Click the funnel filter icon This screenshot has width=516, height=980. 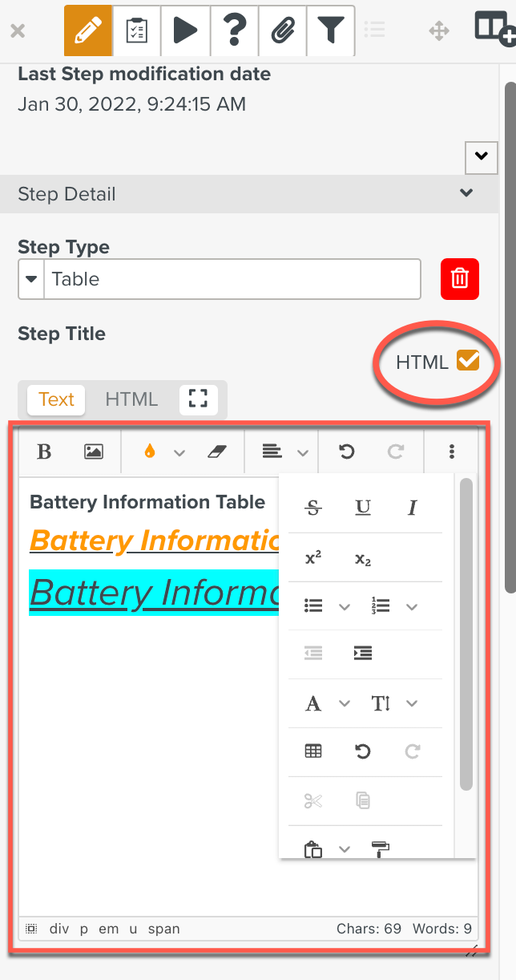tap(330, 30)
